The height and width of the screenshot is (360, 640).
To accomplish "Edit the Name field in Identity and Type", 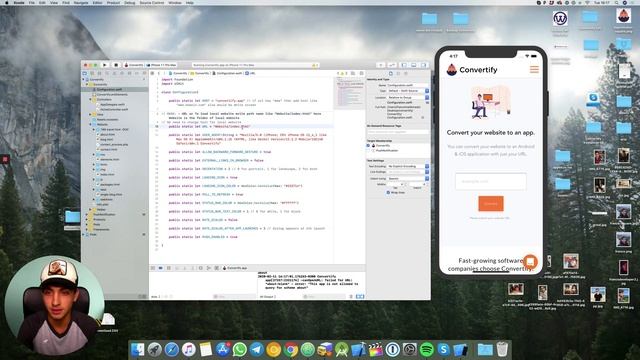I will click(408, 85).
